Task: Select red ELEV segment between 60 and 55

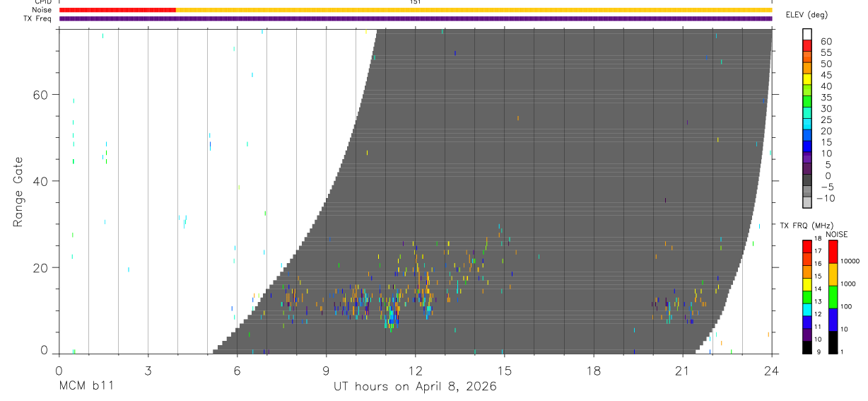Action: pos(807,47)
